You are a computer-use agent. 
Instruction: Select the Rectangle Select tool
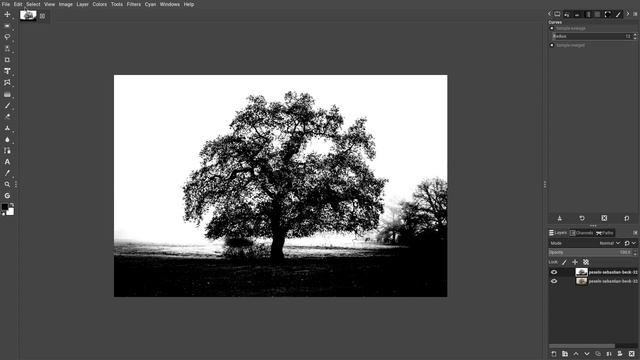pyautogui.click(x=7, y=26)
